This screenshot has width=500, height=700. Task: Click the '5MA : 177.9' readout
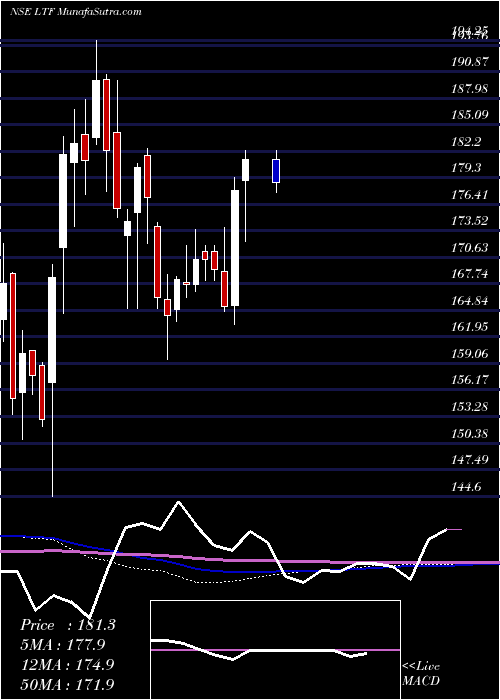click(x=62, y=645)
